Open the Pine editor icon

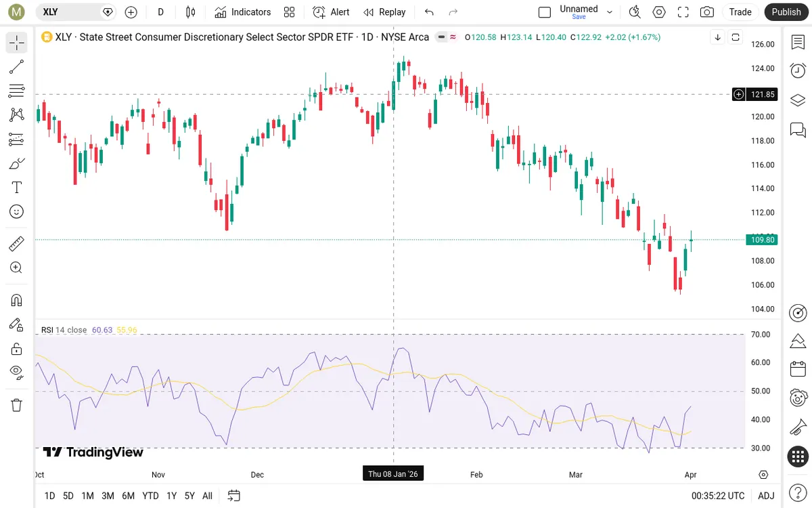pyautogui.click(x=798, y=340)
